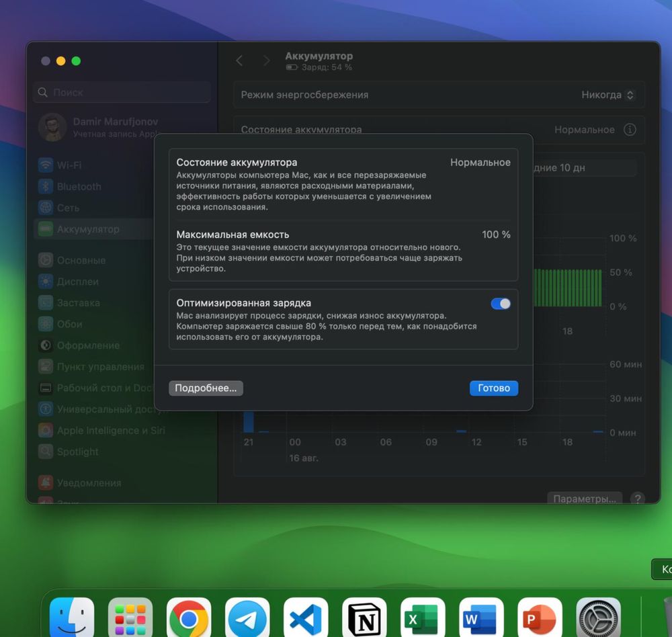Click the System Settings gear in the Dock
This screenshot has height=637, width=672.
(598, 617)
